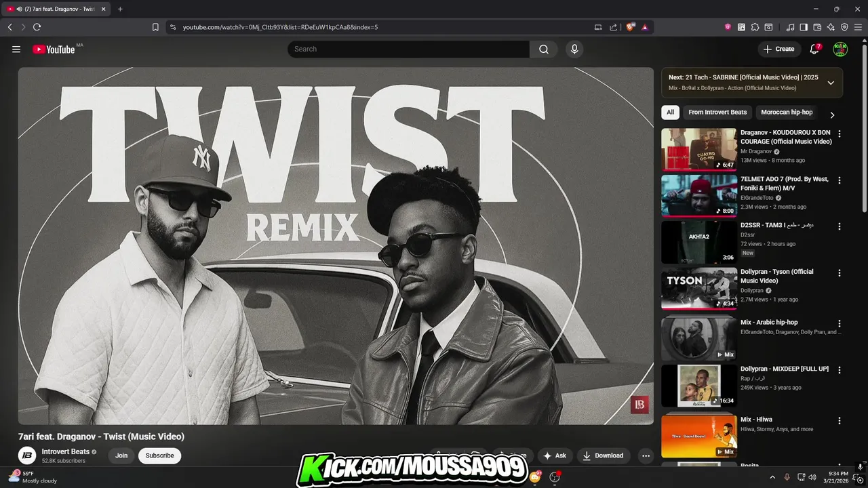
Task: Click the share page icon in address bar
Action: coord(613,27)
